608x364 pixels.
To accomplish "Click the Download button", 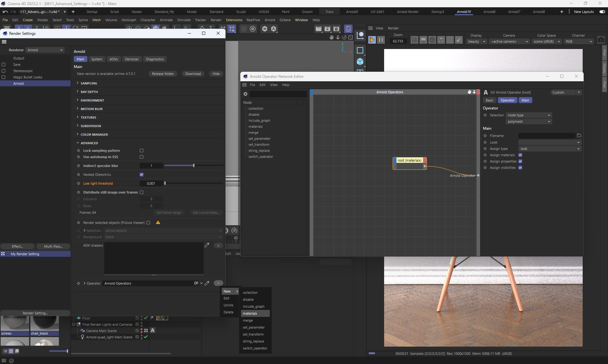I will [x=193, y=74].
